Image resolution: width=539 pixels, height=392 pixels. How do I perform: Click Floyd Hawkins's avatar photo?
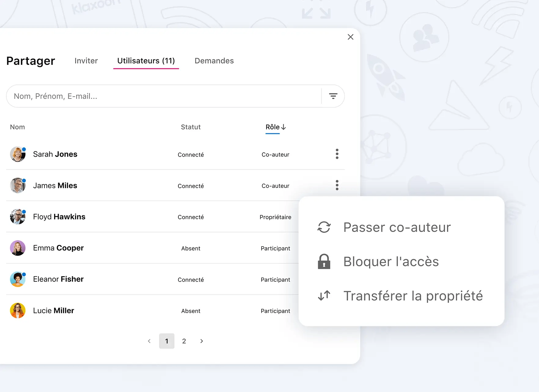coord(18,217)
